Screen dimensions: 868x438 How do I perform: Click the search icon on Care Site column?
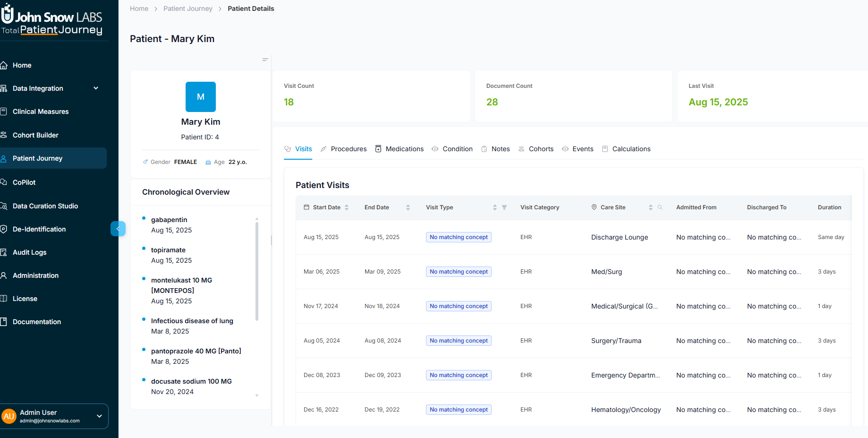click(660, 207)
